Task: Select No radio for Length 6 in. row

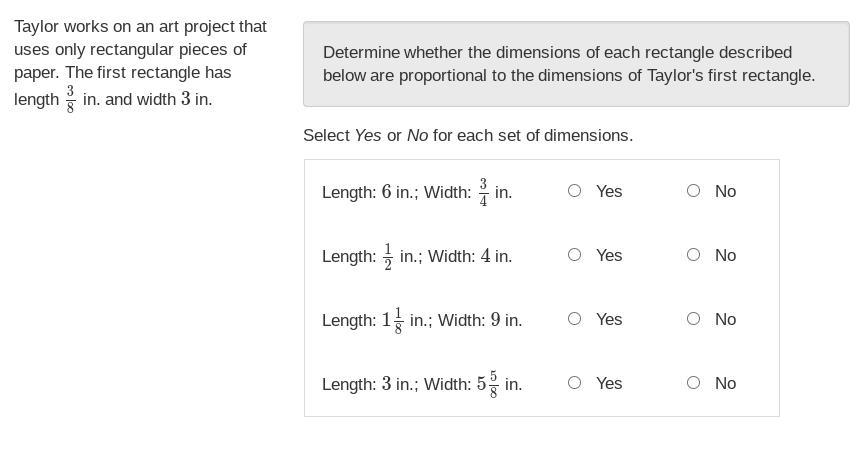Action: 693,191
